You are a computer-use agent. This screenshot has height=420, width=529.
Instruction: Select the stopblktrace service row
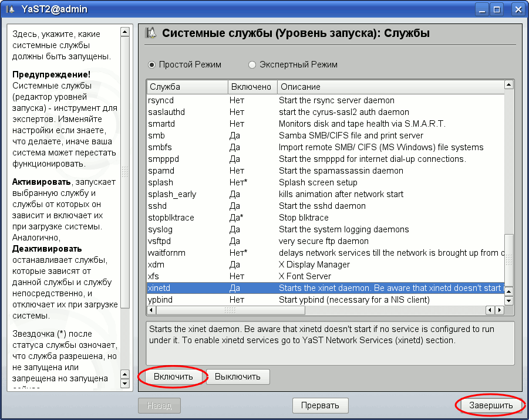point(326,218)
